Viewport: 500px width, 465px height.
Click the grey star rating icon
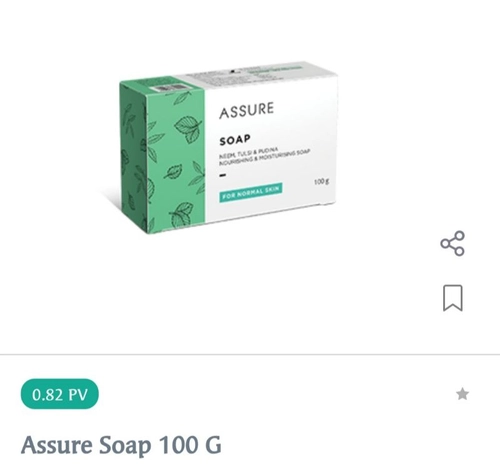click(462, 394)
